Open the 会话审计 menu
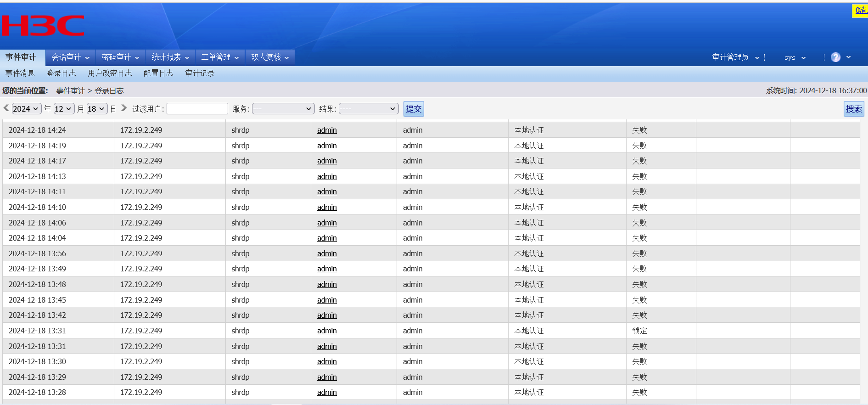 [70, 57]
